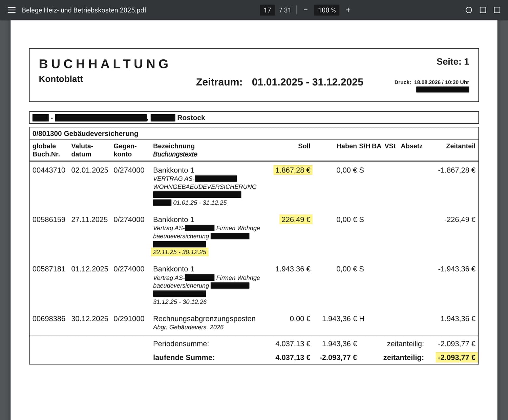The height and width of the screenshot is (420, 508).
Task: Click account title '0/801300 Gebäudeversicherung'
Action: (x=85, y=133)
